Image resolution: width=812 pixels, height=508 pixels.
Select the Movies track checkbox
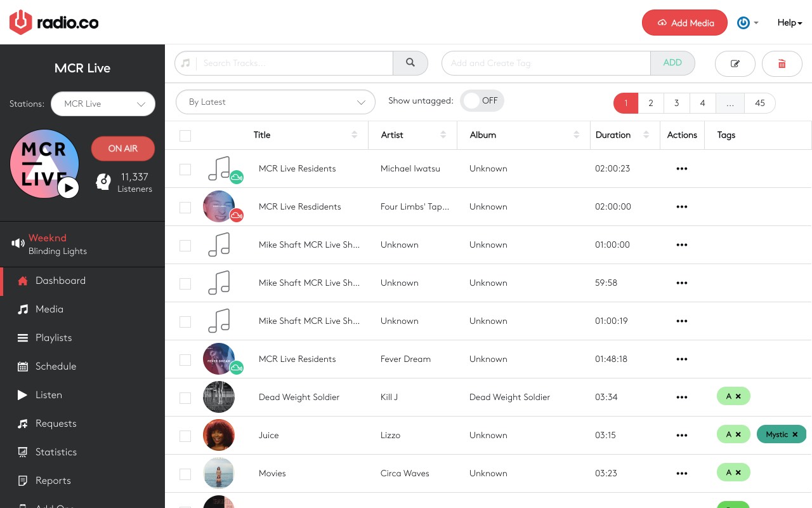tap(185, 474)
